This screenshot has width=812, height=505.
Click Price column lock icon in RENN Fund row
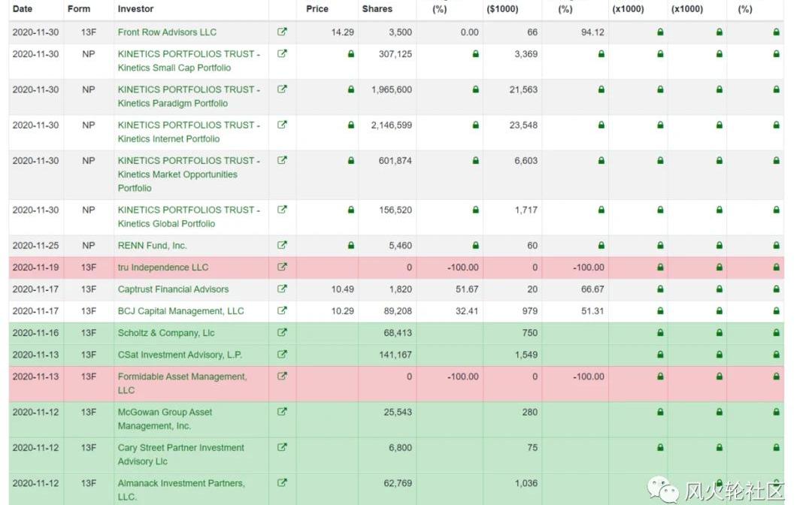pyautogui.click(x=351, y=245)
